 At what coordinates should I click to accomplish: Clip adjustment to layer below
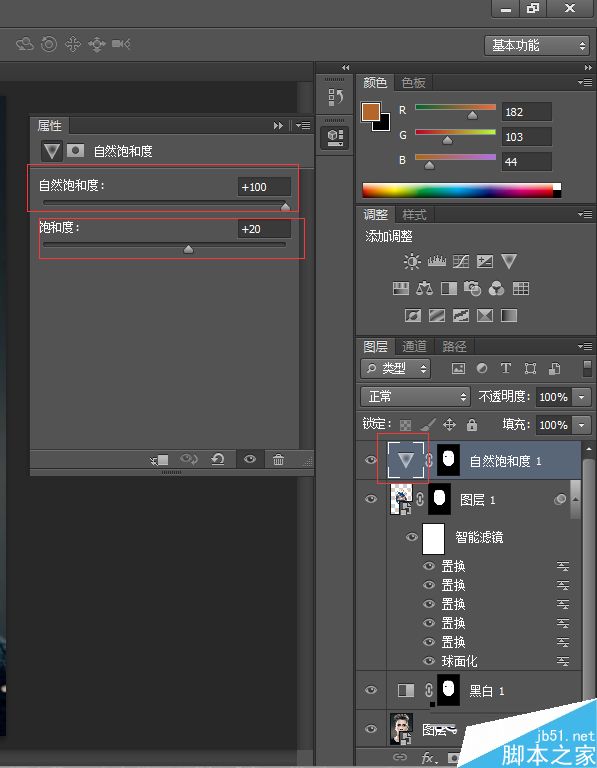click(x=159, y=459)
